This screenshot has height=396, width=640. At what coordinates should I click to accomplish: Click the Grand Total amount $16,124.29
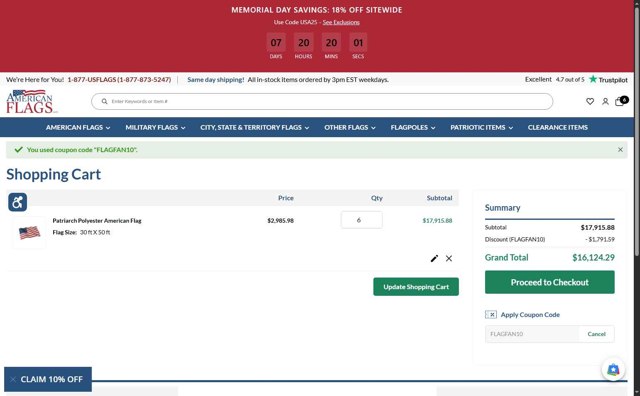pos(593,258)
